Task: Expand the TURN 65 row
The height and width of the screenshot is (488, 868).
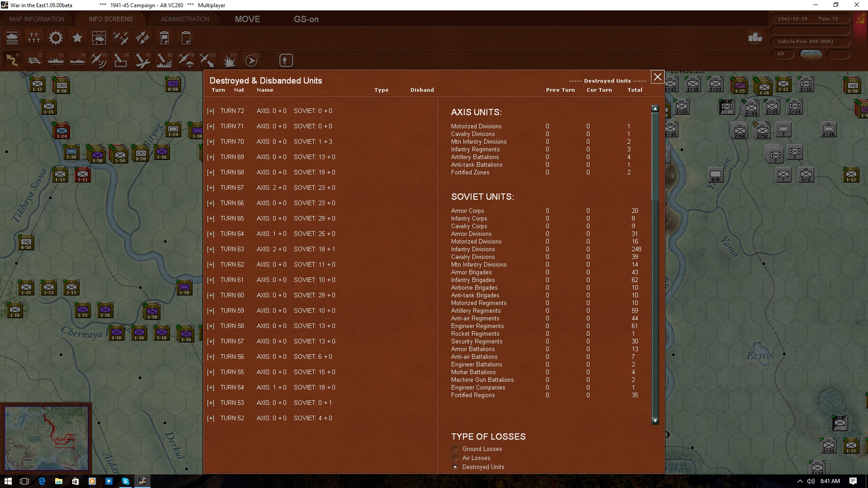Action: 211,219
